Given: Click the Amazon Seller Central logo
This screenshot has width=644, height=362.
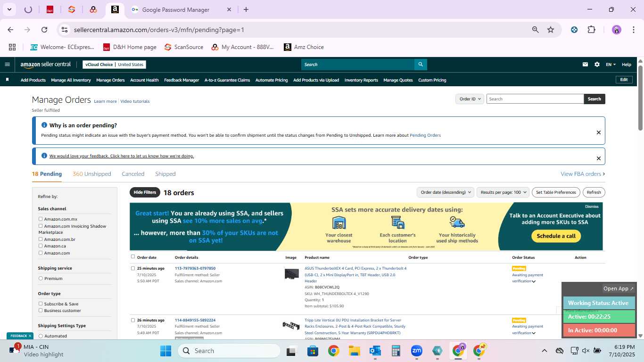Looking at the screenshot, I should coord(46,65).
